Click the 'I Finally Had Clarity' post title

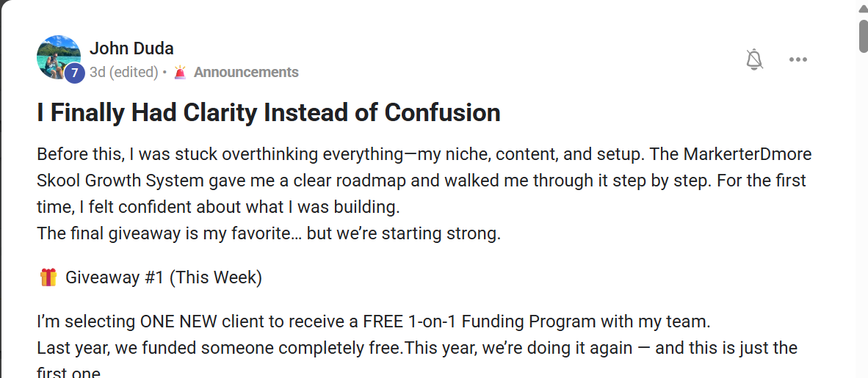click(269, 112)
